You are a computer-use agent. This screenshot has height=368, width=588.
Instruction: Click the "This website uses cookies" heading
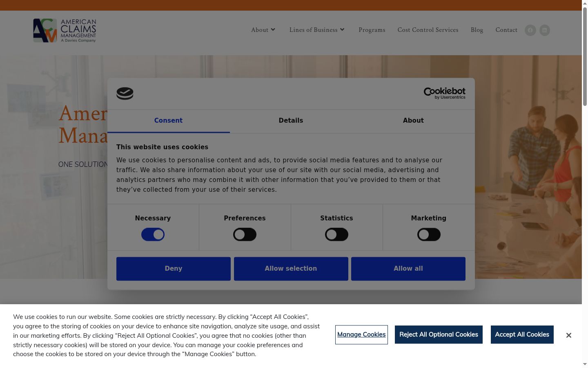pos(162,147)
